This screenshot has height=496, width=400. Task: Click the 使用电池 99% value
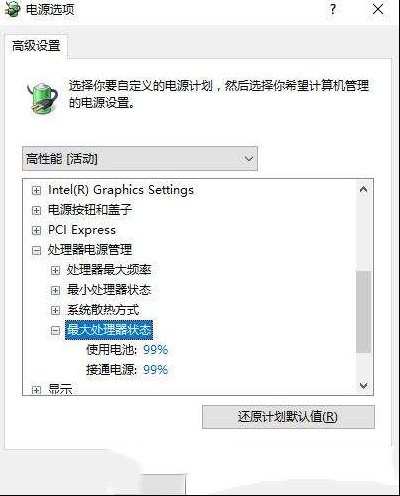click(x=155, y=350)
